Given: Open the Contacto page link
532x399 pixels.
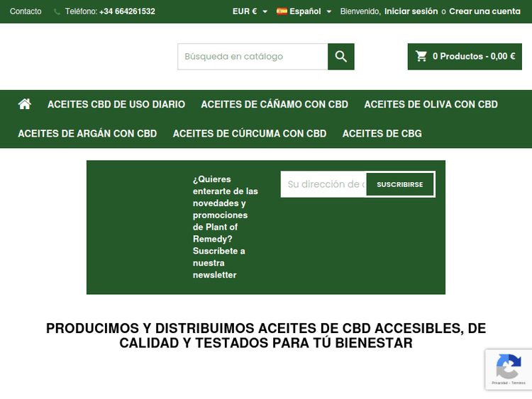Looking at the screenshot, I should [x=26, y=11].
